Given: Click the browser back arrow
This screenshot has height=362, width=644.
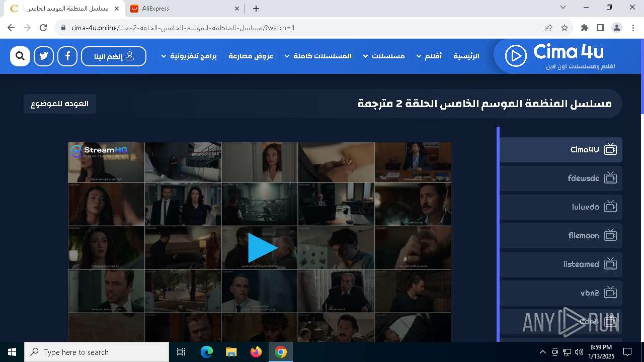Looking at the screenshot, I should (x=11, y=28).
